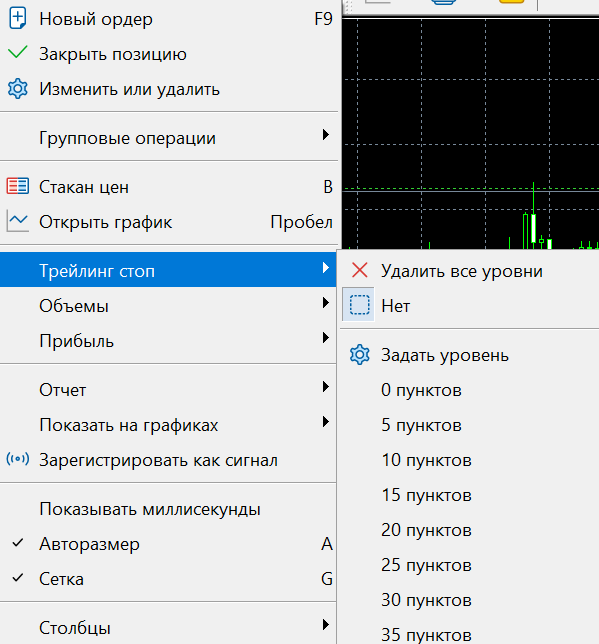Set trailing stop to 15 пунктов

tap(468, 495)
